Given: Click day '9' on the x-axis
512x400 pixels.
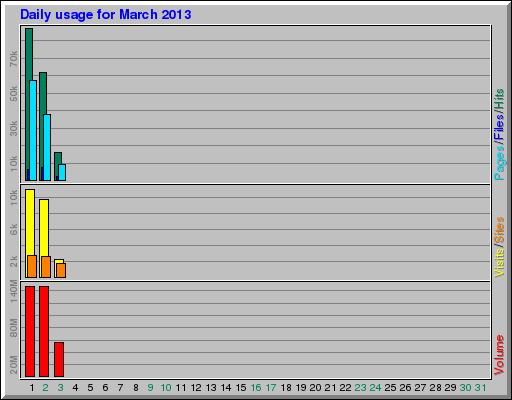Looking at the screenshot, I should click(x=150, y=388).
